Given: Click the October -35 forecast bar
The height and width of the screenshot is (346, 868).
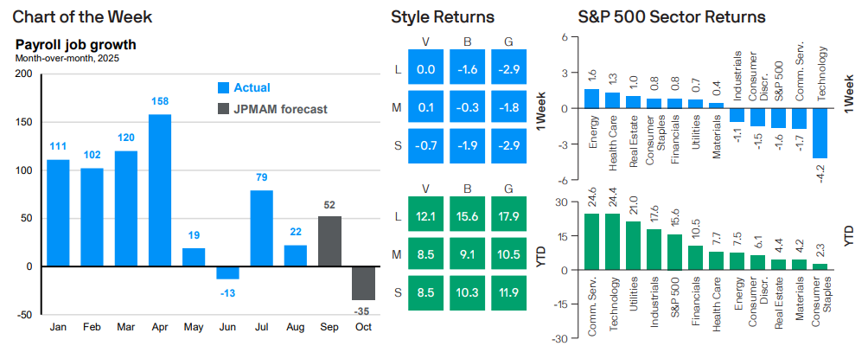Looking at the screenshot, I should tap(364, 283).
